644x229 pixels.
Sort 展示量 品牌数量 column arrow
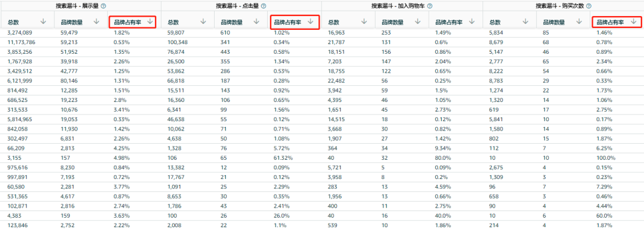point(97,21)
